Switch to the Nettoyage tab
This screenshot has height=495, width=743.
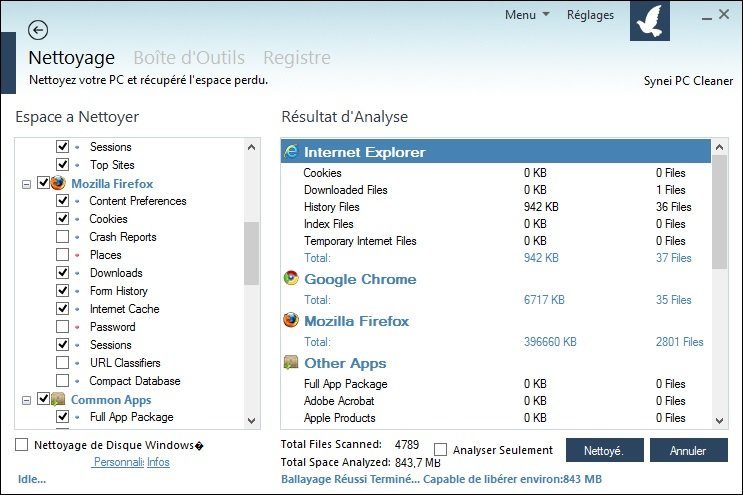pyautogui.click(x=72, y=58)
